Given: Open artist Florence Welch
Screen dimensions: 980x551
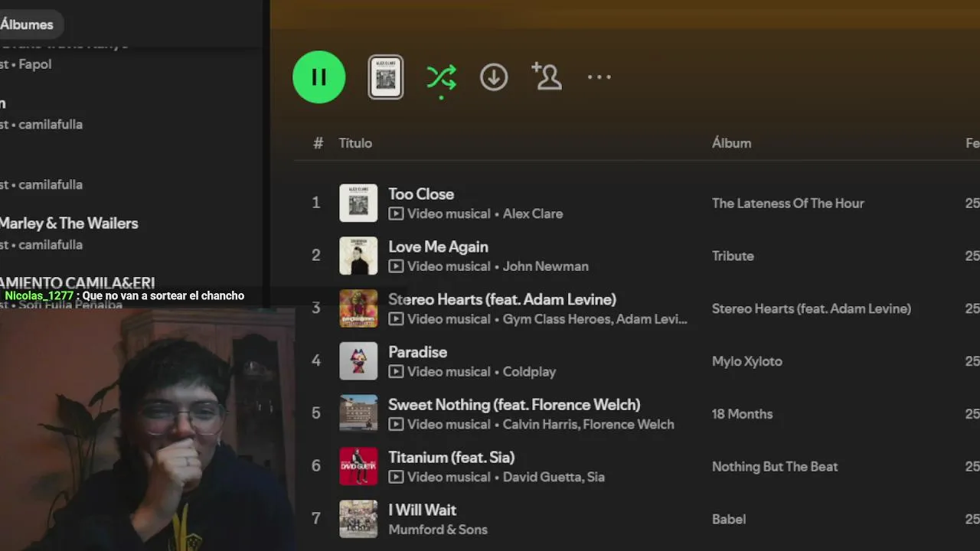Looking at the screenshot, I should [630, 425].
